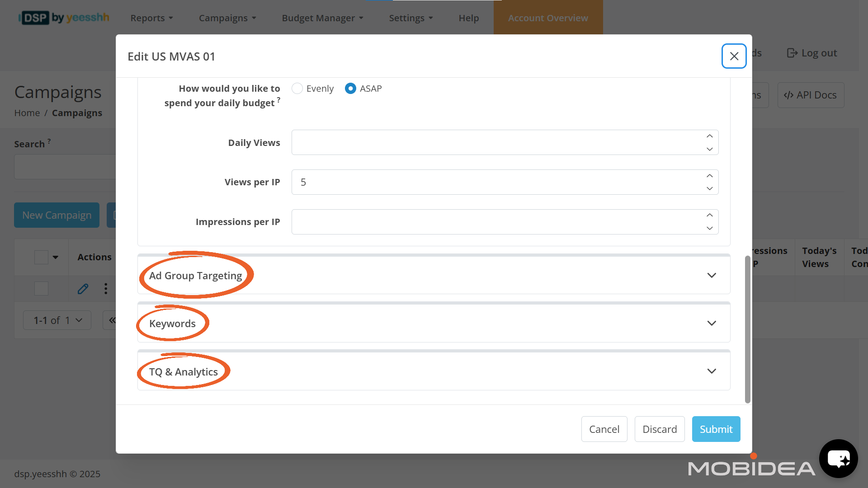Click the Discard button
The width and height of the screenshot is (868, 488).
pos(659,429)
